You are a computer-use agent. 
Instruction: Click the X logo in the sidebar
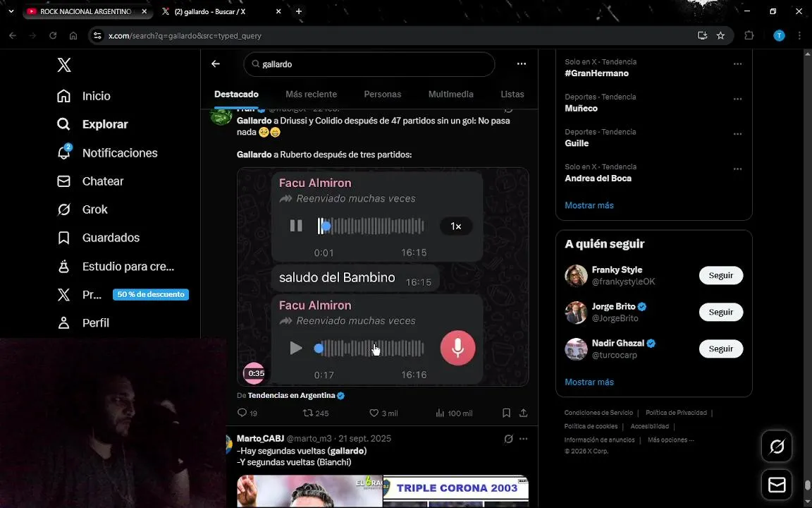(x=63, y=66)
